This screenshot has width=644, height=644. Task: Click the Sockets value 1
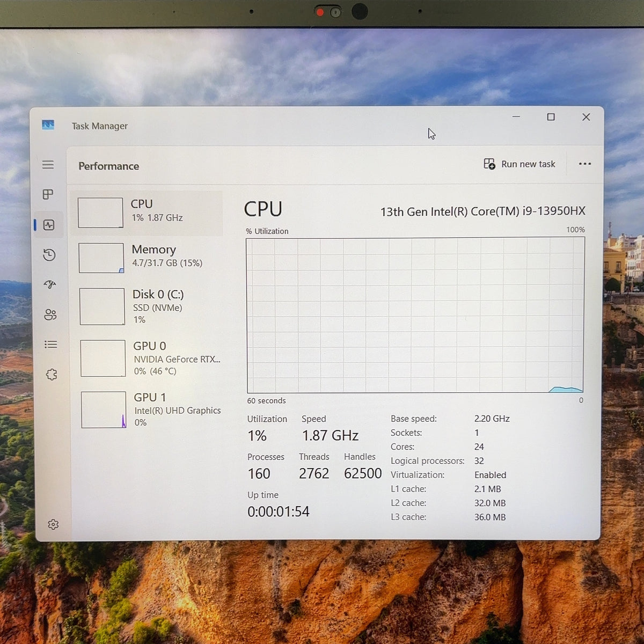point(477,433)
